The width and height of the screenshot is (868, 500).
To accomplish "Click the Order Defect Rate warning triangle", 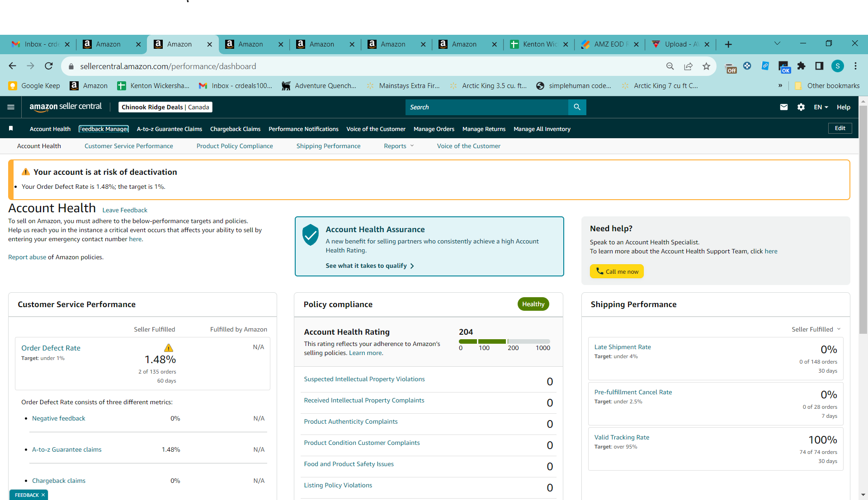I will coord(169,348).
